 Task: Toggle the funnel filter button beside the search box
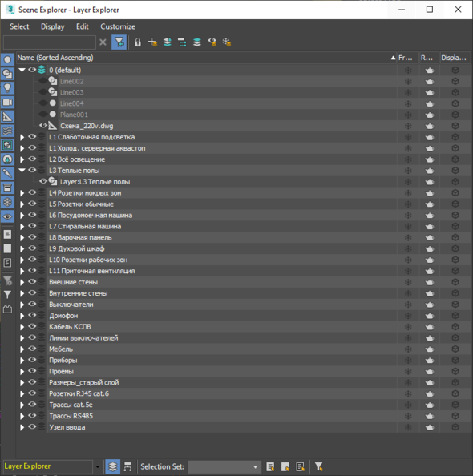(x=119, y=42)
